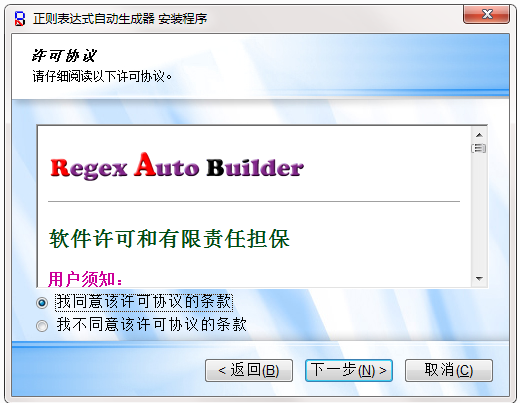Click the license scrollbar down arrow
Image resolution: width=520 pixels, height=403 pixels.
pos(479,279)
